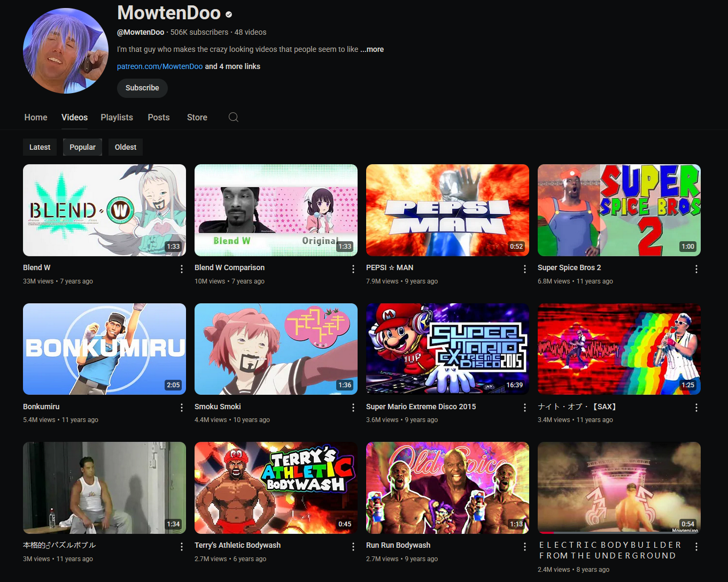Viewport: 728px width, 582px height.
Task: Open the Bonkumiru title link
Action: pyautogui.click(x=41, y=407)
